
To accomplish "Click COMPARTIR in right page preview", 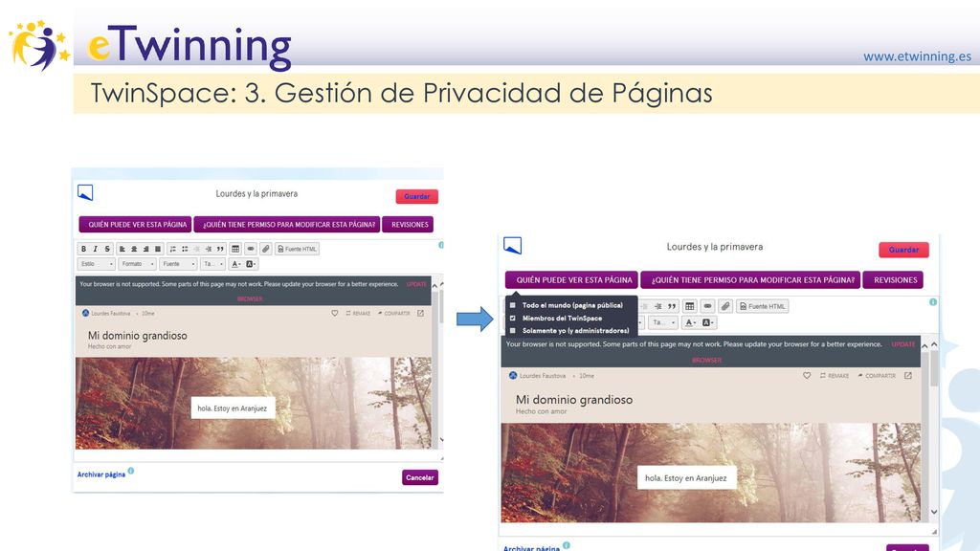I will (877, 375).
